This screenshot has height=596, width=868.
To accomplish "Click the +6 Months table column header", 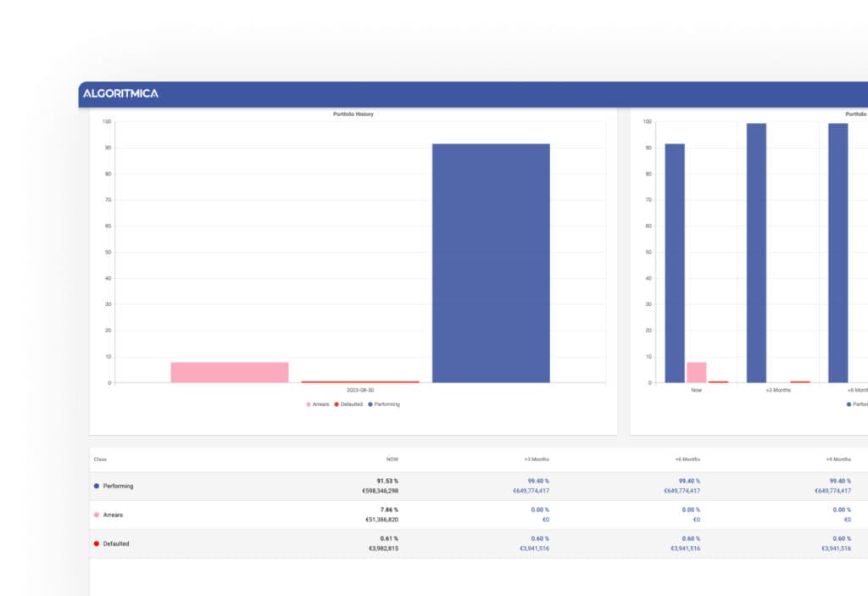I will (x=687, y=460).
